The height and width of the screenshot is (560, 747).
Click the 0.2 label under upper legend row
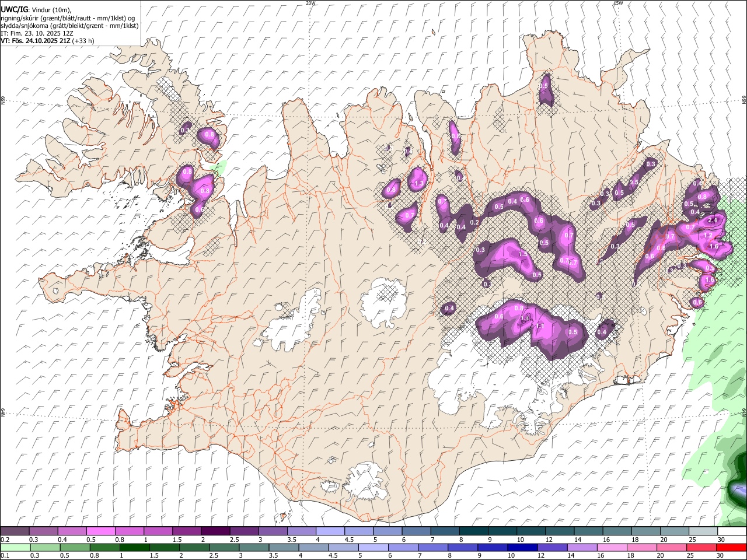[x=5, y=540]
